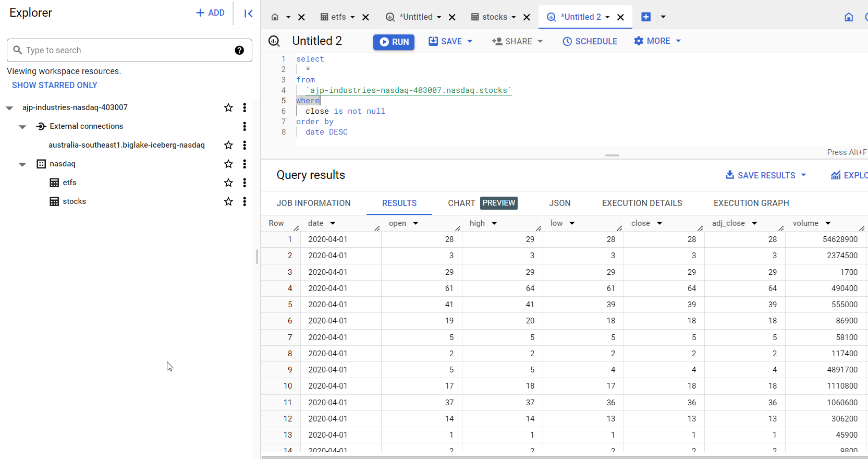Switch to JOB INFORMATION tab

tap(313, 203)
